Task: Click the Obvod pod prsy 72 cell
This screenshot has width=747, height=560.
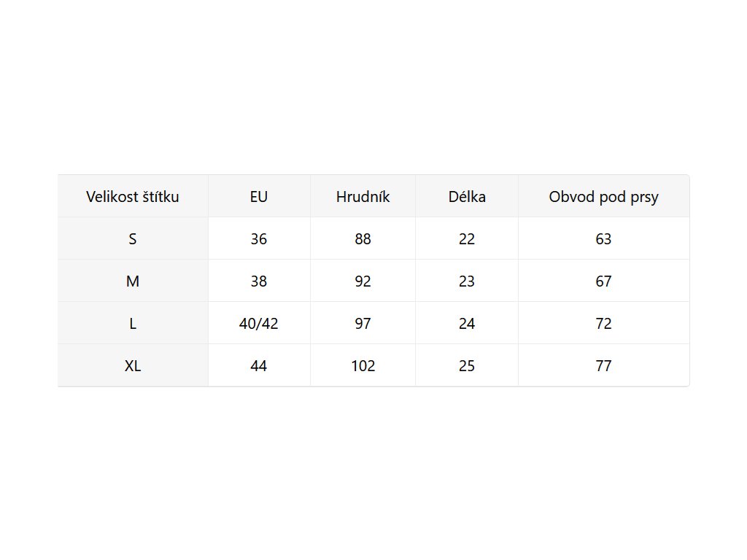Action: pyautogui.click(x=603, y=323)
